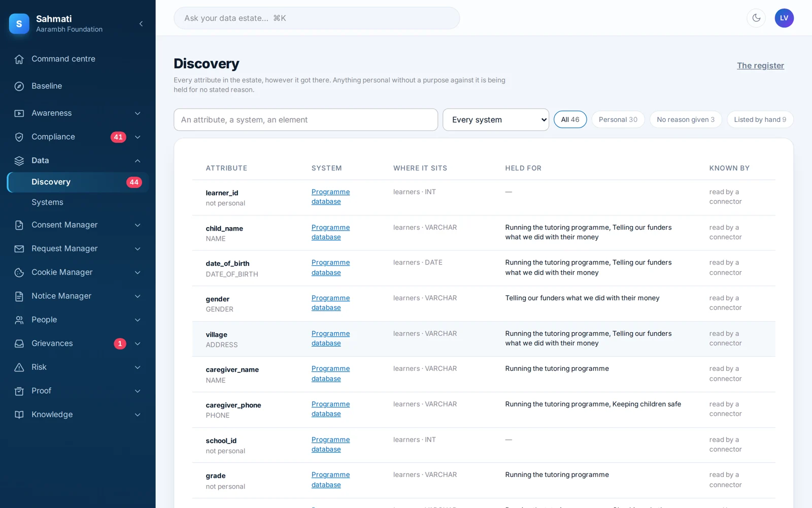Click the People icon in the sidebar
Viewport: 812px width, 508px height.
pos(19,320)
